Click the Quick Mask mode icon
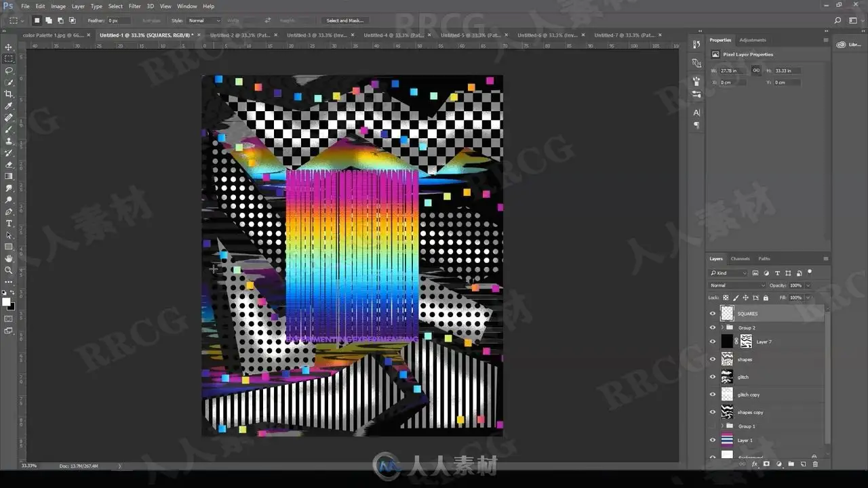 9,319
